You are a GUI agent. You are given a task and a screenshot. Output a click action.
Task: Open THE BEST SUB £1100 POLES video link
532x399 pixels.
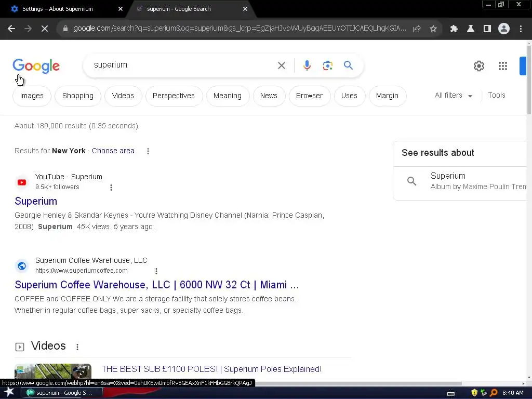coord(211,369)
